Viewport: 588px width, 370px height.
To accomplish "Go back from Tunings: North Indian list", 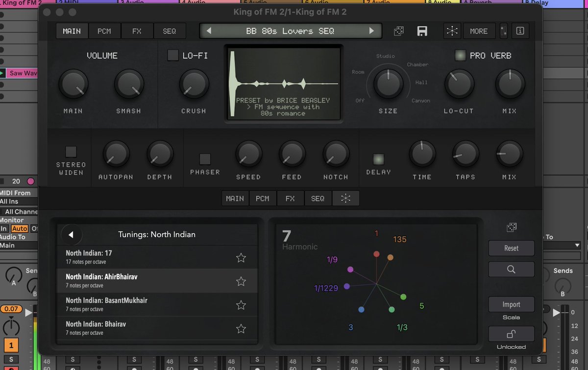I will pos(71,235).
